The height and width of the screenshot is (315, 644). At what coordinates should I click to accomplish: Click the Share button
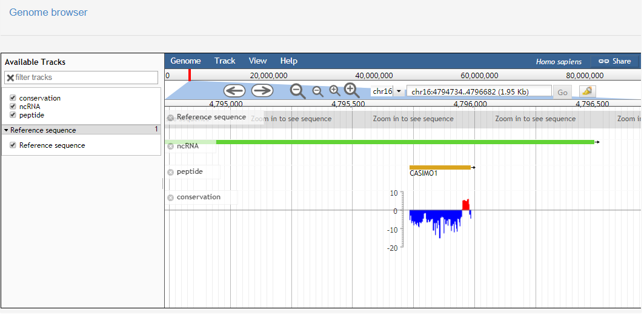(x=614, y=61)
